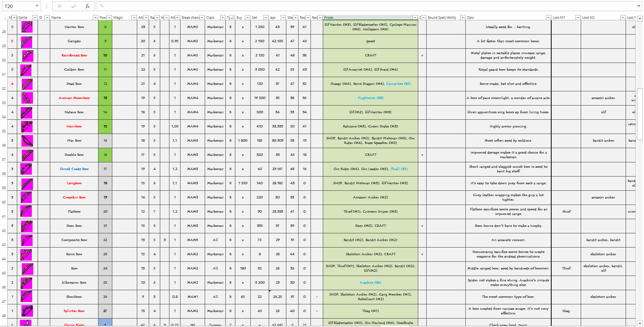Open the Loot M1 filter dropdown
The height and width of the screenshot is (327, 644).
pyautogui.click(x=578, y=18)
